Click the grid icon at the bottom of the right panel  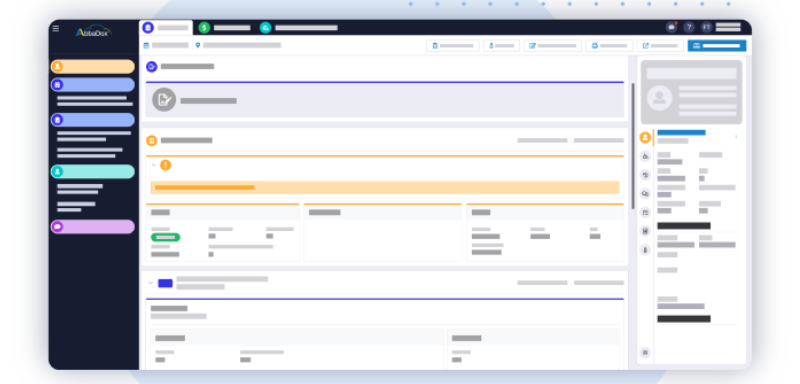click(645, 352)
